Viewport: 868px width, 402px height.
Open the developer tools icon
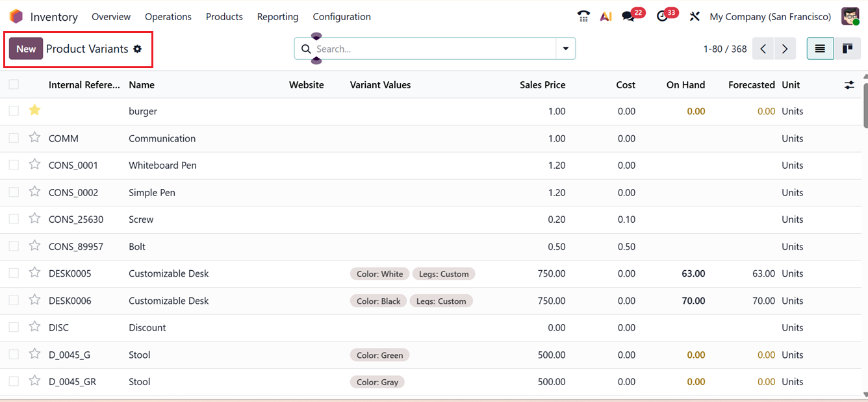coord(695,16)
